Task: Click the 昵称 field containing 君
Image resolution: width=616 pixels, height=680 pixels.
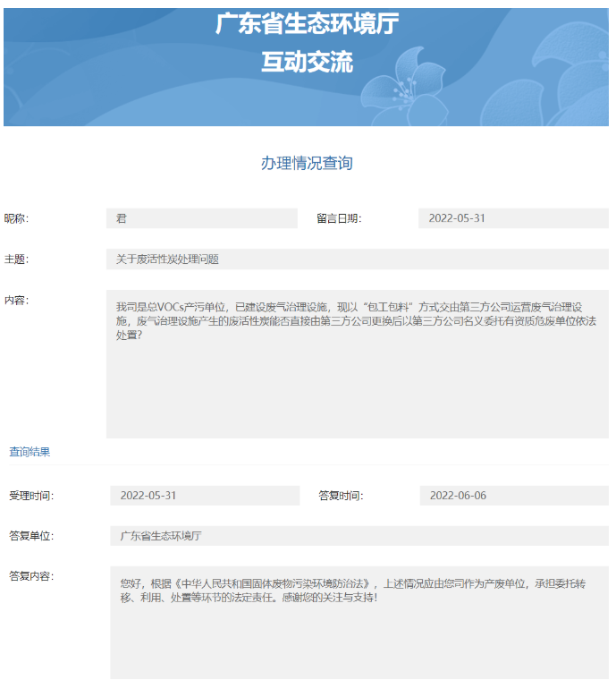Action: 201,218
